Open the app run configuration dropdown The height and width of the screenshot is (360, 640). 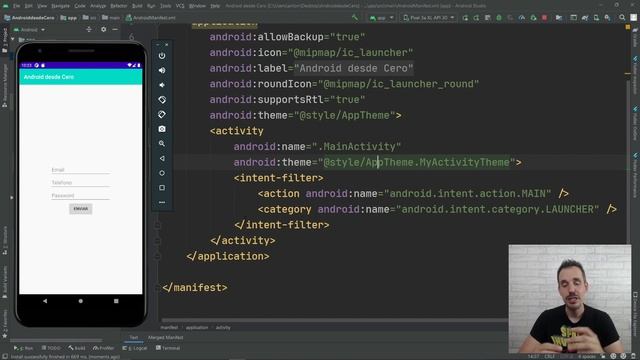381,18
